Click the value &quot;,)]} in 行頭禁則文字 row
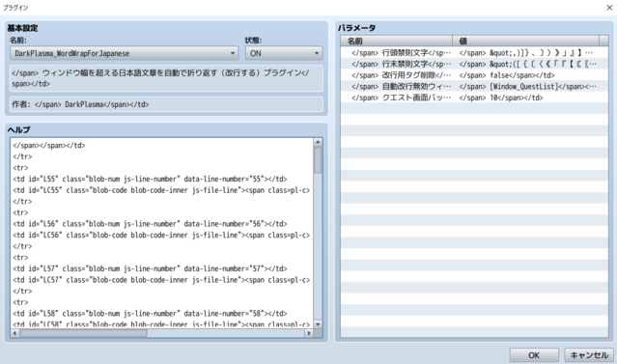Image resolution: width=617 pixels, height=364 pixels. pyautogui.click(x=525, y=53)
